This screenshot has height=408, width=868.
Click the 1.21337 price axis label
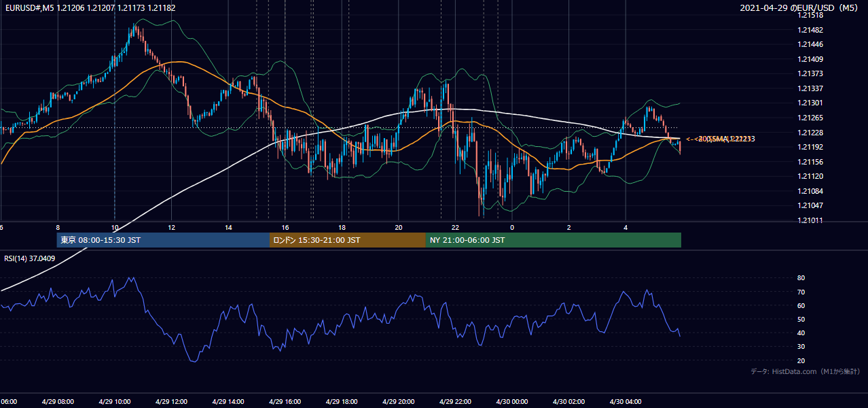click(811, 88)
